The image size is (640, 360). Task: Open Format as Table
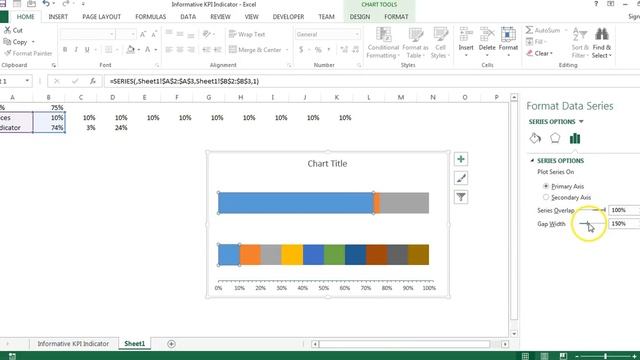[x=416, y=43]
